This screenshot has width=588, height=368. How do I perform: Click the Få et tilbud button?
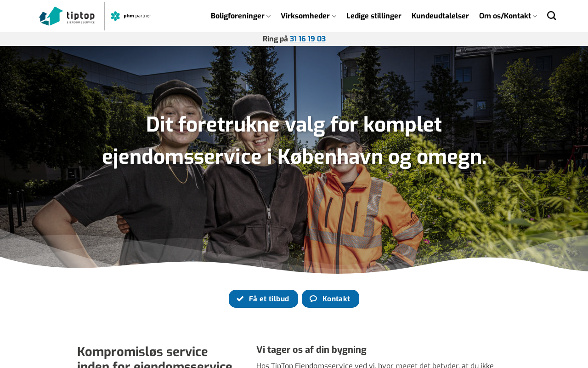(x=263, y=299)
